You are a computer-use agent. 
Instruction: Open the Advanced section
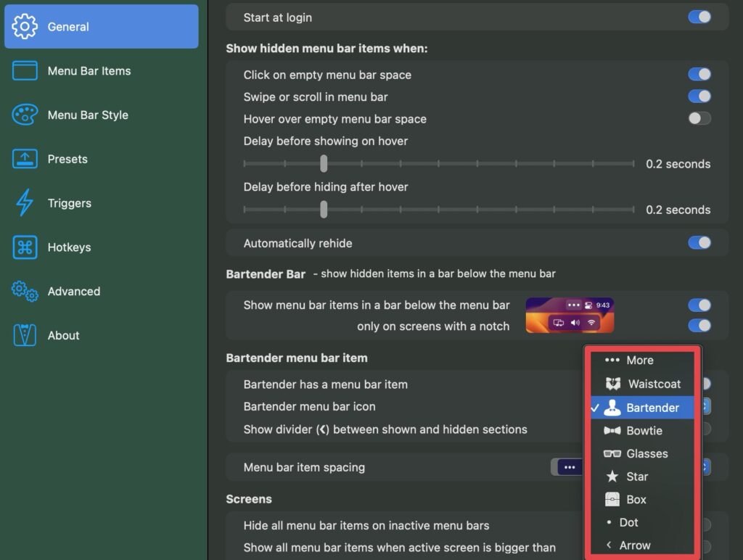[102, 291]
